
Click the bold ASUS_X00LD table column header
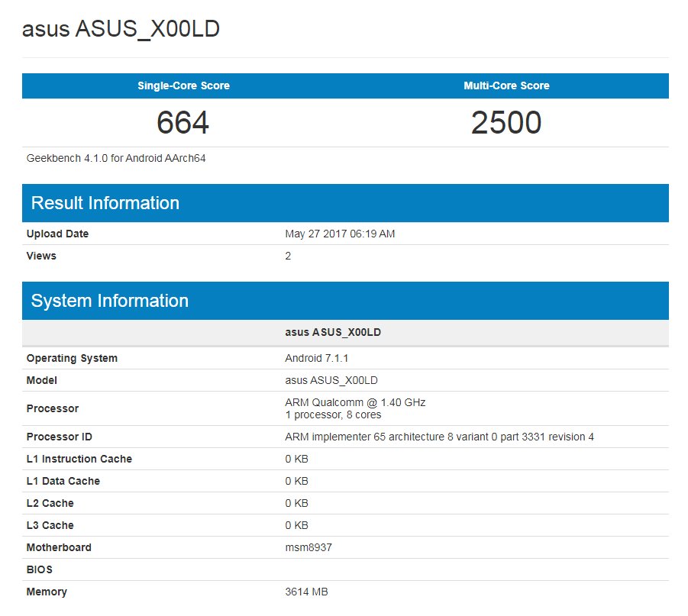(333, 332)
